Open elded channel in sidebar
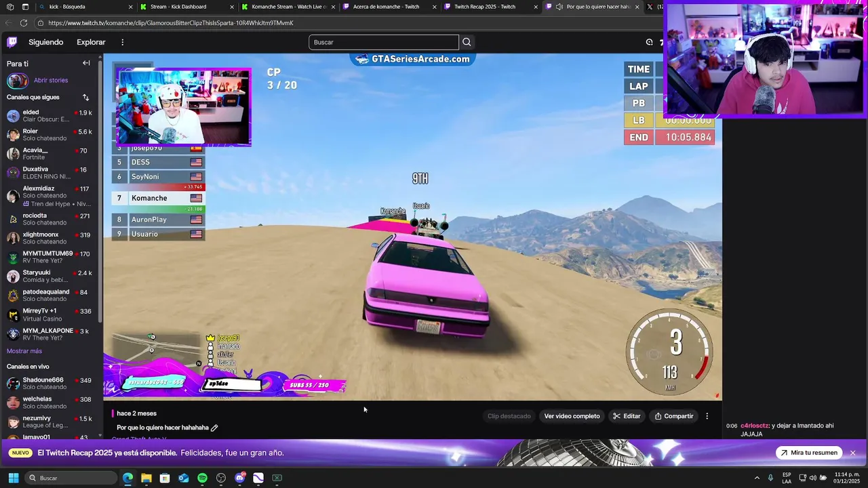Screen dimensions: 868x488 tap(50, 116)
